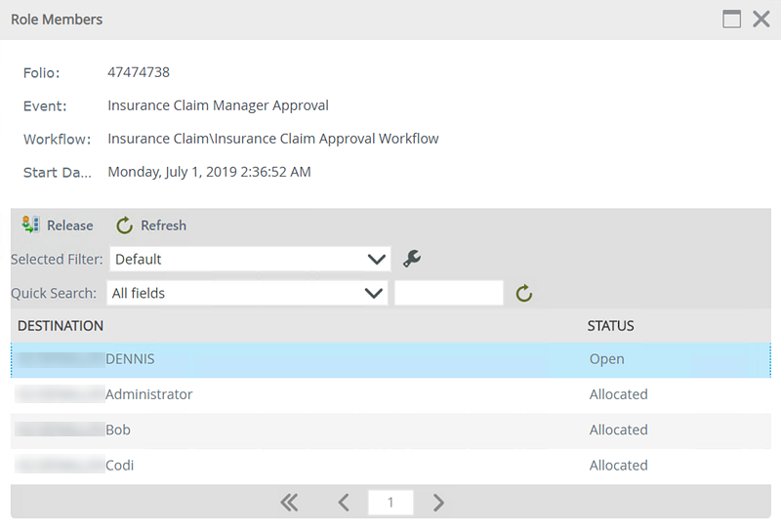Open filter configuration wrench icon
The height and width of the screenshot is (532, 781).
[412, 259]
